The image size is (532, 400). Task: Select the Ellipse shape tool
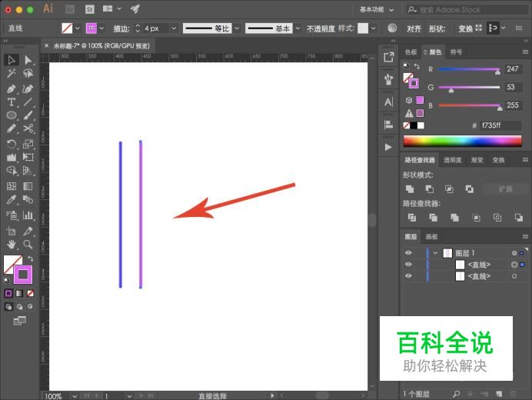pos(12,115)
